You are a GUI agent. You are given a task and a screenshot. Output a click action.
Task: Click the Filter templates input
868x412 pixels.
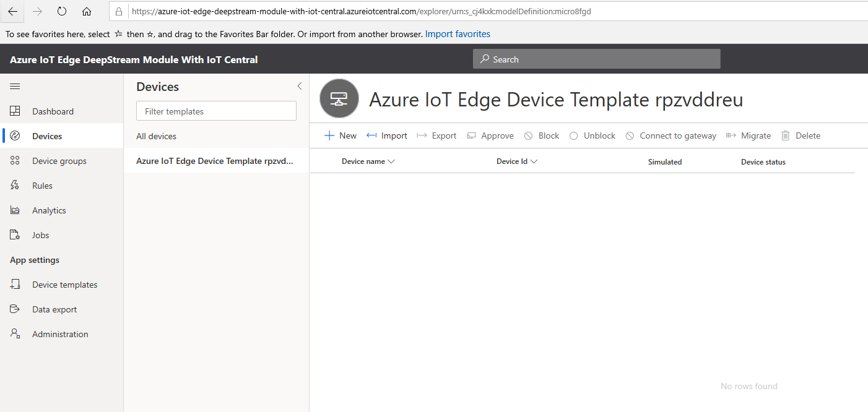(216, 111)
